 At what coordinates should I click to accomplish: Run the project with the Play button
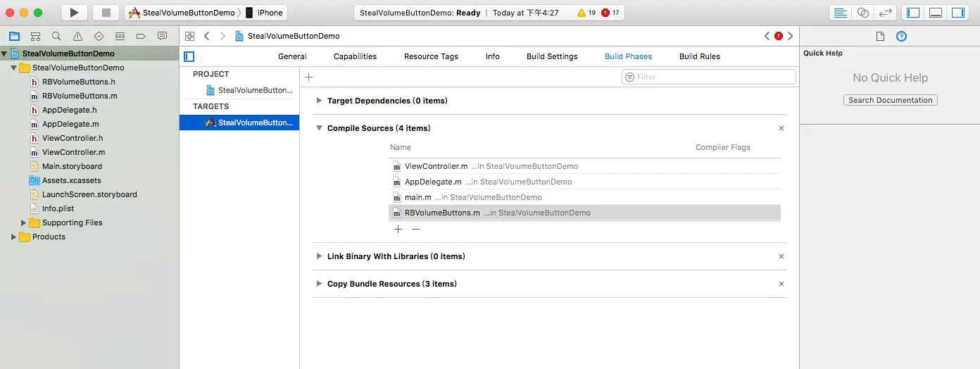tap(74, 13)
